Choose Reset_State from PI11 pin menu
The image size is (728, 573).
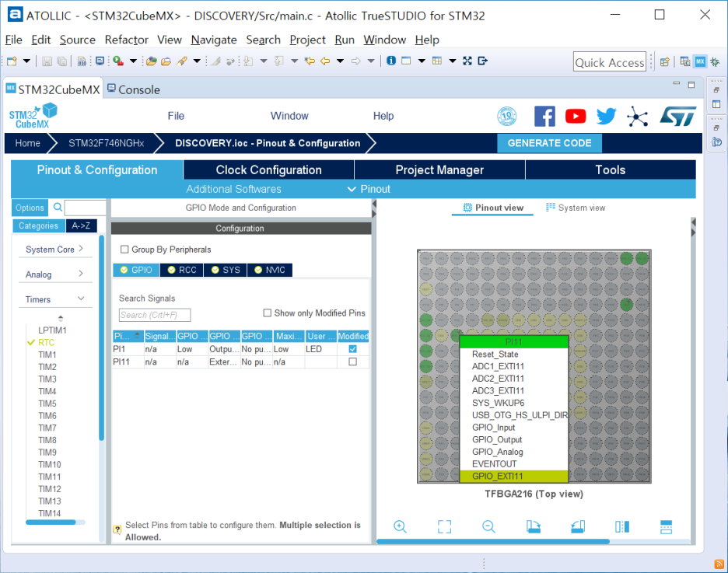tap(514, 354)
